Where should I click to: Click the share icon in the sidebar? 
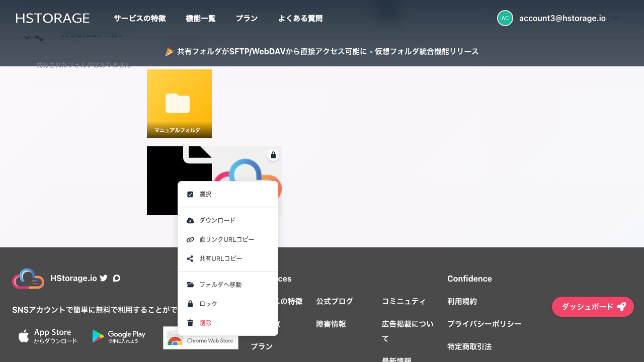point(39,38)
